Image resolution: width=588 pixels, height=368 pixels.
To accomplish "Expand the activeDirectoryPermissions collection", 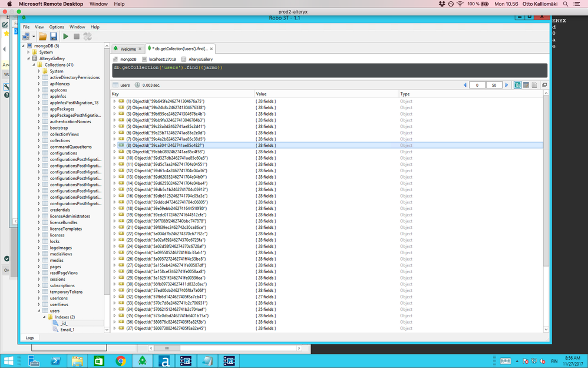I will 39,77.
